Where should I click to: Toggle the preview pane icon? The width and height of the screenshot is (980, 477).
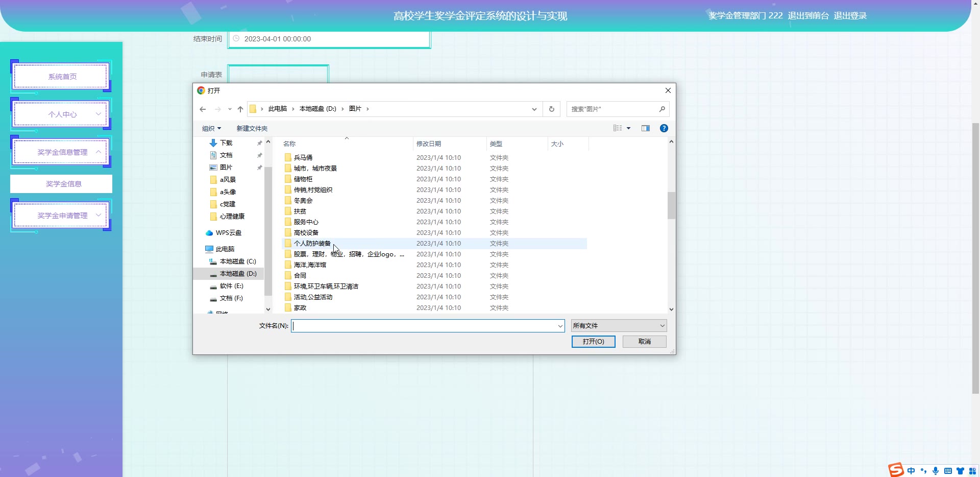pyautogui.click(x=646, y=128)
